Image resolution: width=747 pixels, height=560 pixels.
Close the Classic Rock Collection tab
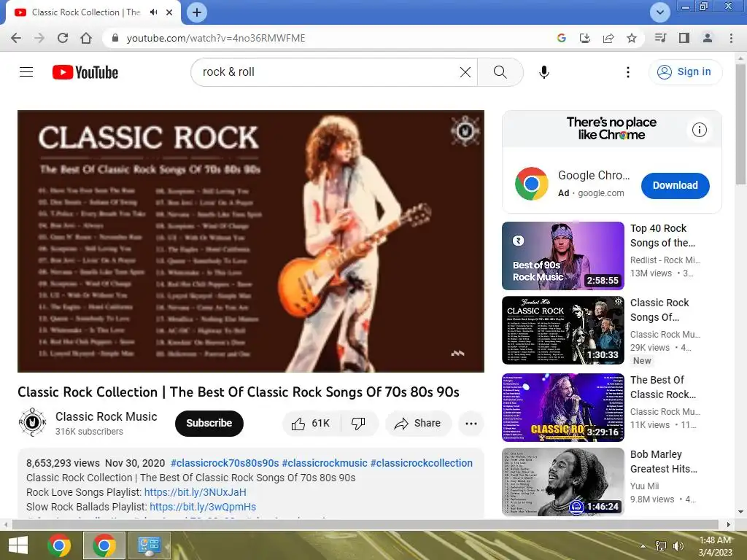169,12
